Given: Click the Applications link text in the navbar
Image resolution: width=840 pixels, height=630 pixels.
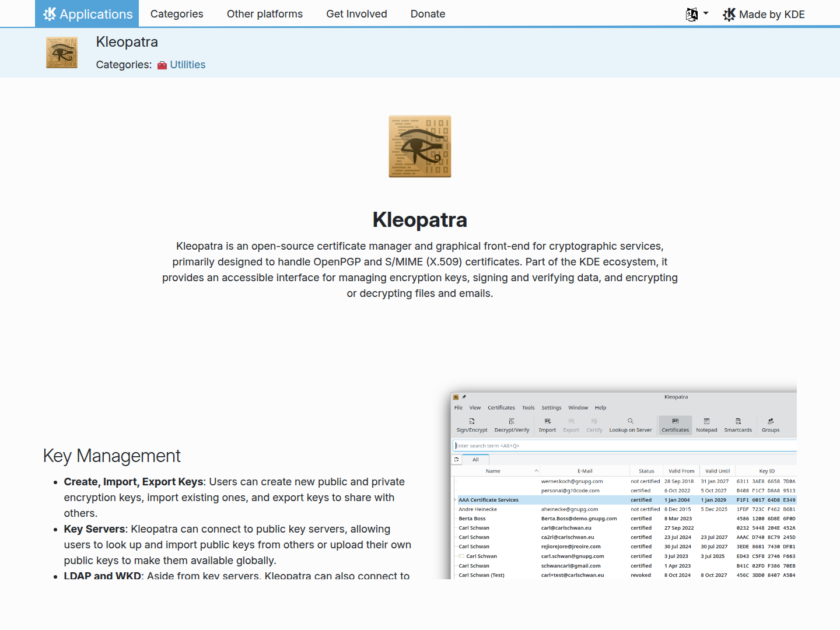Looking at the screenshot, I should coord(96,14).
